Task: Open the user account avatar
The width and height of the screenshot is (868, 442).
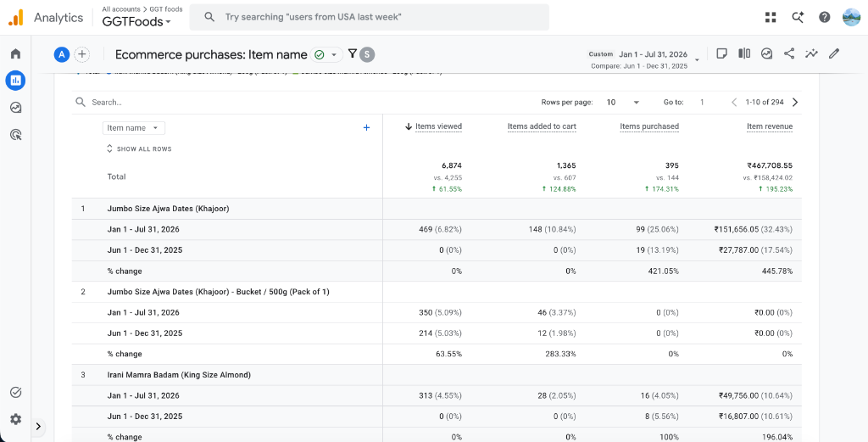Action: pyautogui.click(x=851, y=17)
